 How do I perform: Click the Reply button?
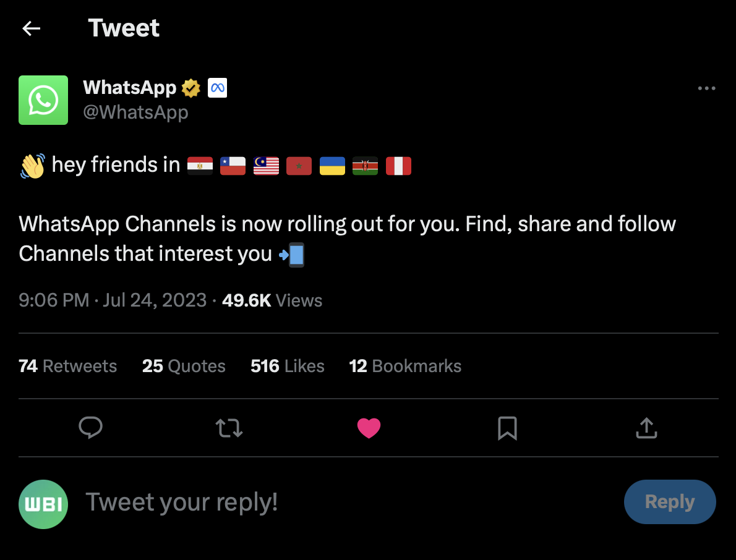670,502
